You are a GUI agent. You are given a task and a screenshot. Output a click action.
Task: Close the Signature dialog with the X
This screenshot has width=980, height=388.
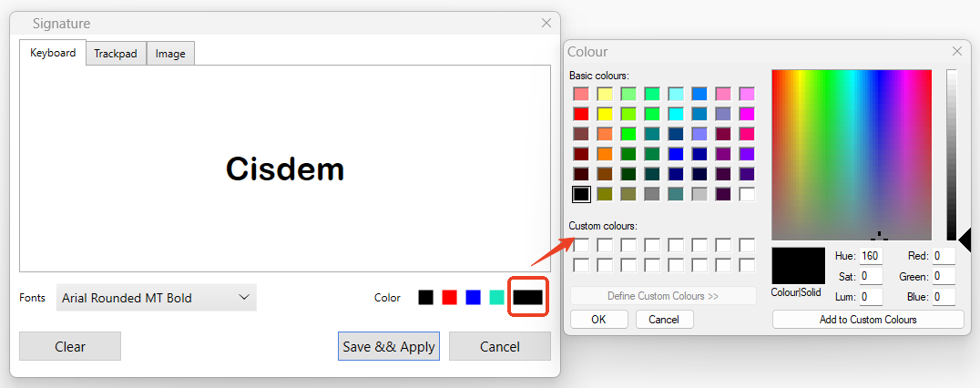546,23
